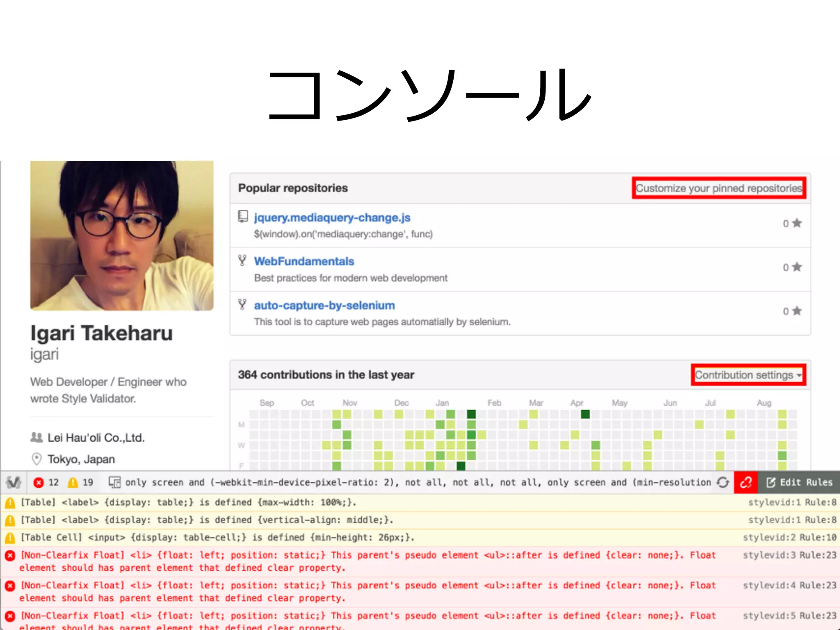Image resolution: width=840 pixels, height=630 pixels.
Task: Click the Igari Takeharu name heading
Action: click(101, 333)
